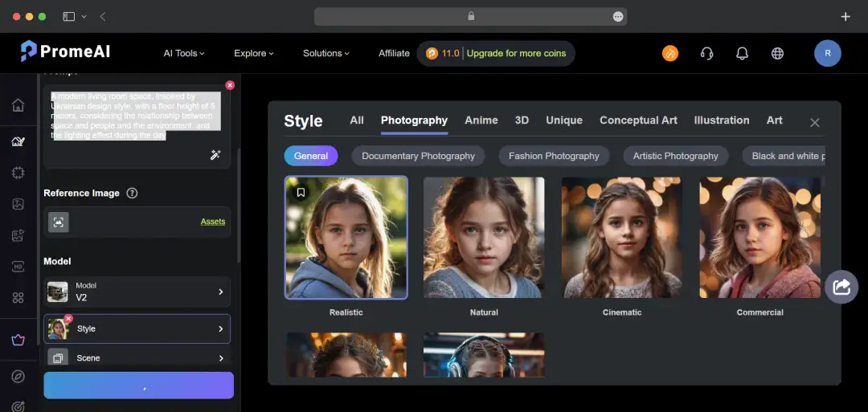This screenshot has height=412, width=868.
Task: Bookmark the Realistic style
Action: pyautogui.click(x=301, y=192)
